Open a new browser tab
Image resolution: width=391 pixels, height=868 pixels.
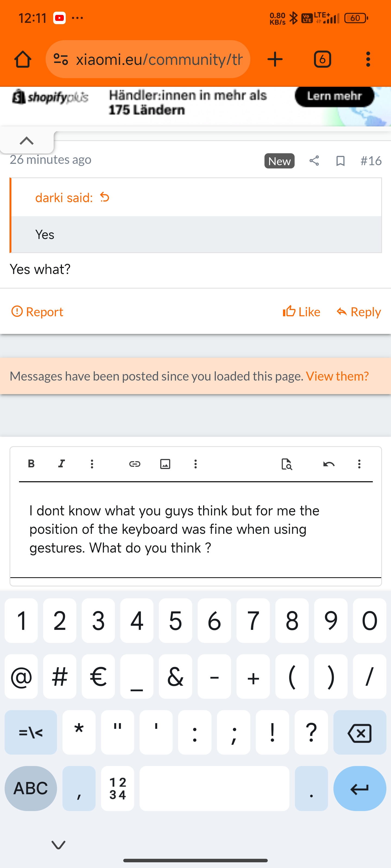coord(275,59)
